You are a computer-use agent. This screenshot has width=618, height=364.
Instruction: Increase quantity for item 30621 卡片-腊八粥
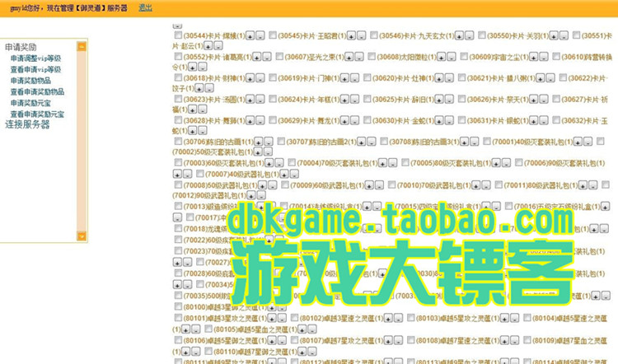coord(541,78)
